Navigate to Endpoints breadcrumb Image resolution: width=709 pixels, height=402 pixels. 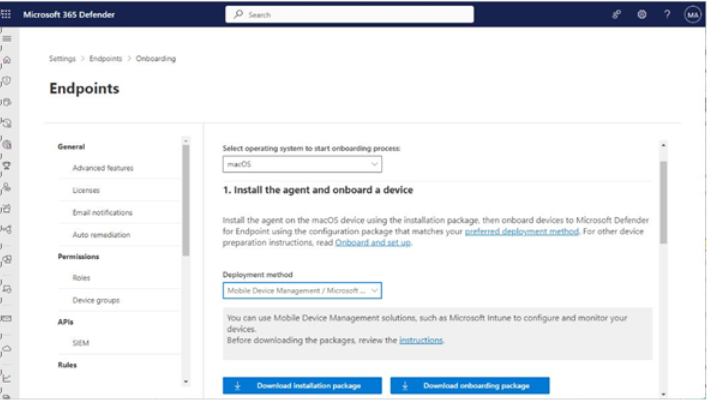[105, 58]
